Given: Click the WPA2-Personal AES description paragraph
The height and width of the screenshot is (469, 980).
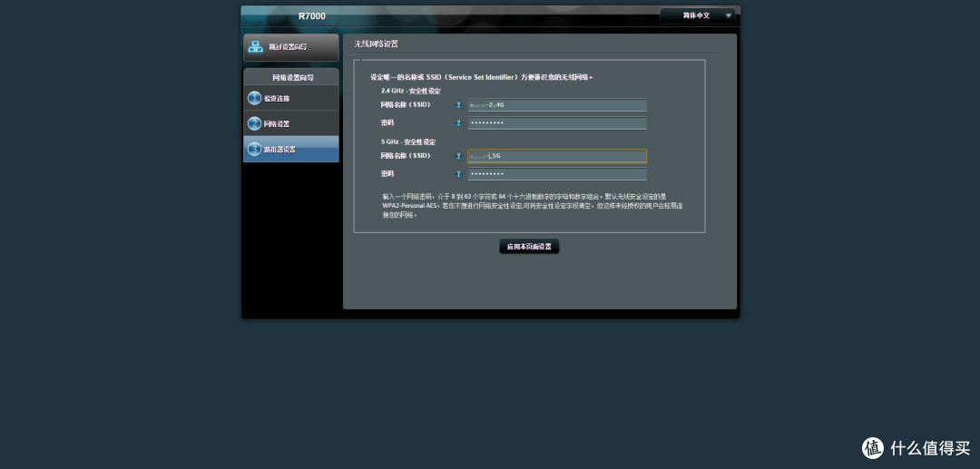Looking at the screenshot, I should tap(532, 205).
